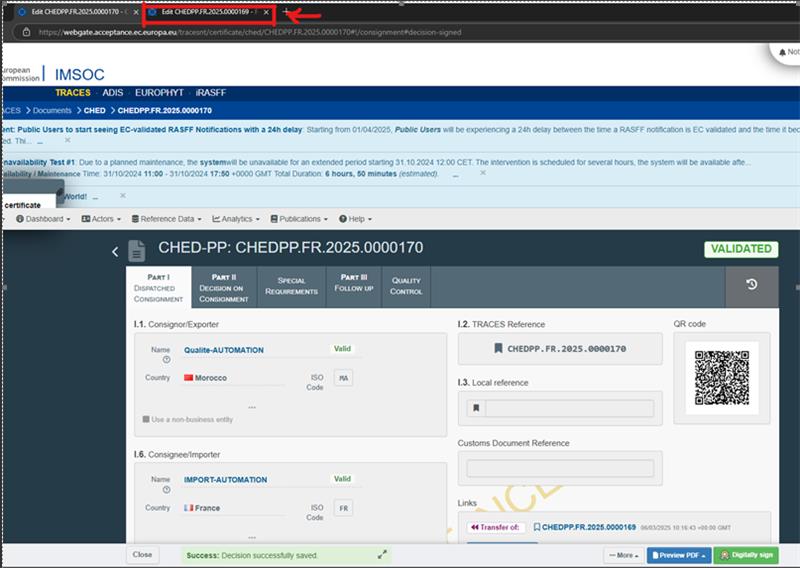Click the Morocco country flag

pos(188,378)
